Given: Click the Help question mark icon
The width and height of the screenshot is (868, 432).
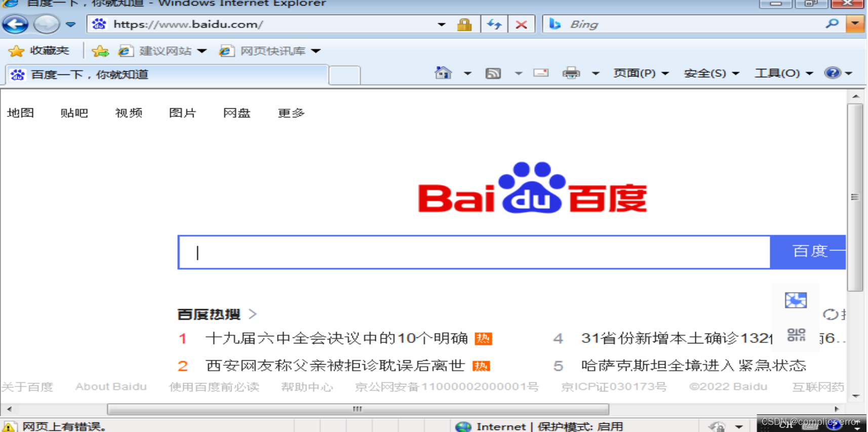Looking at the screenshot, I should 832,73.
